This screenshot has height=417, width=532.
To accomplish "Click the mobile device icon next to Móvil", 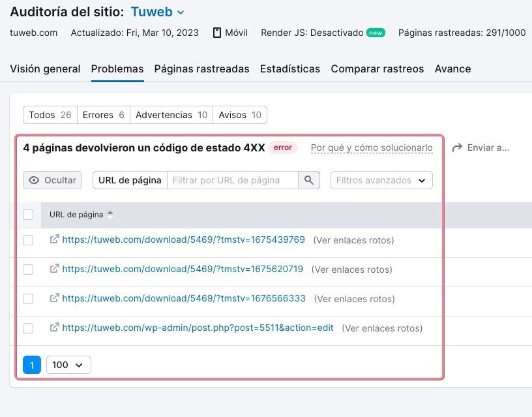I will coord(217,33).
